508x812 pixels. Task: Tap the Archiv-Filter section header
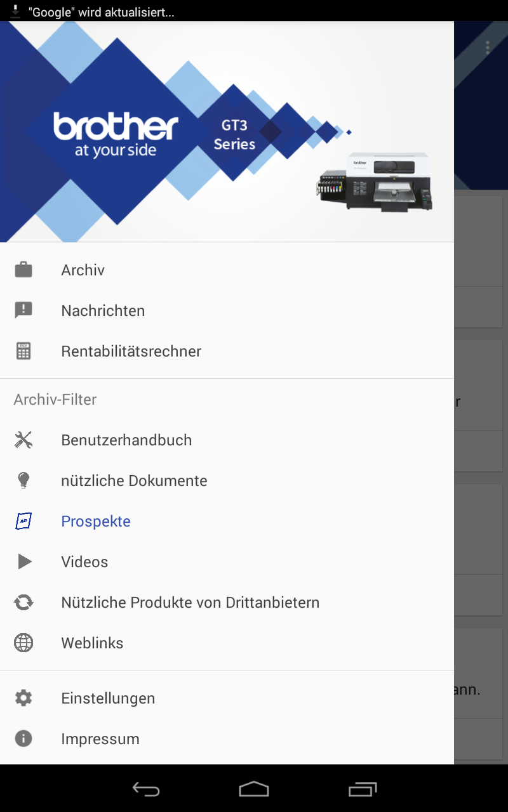click(x=55, y=400)
